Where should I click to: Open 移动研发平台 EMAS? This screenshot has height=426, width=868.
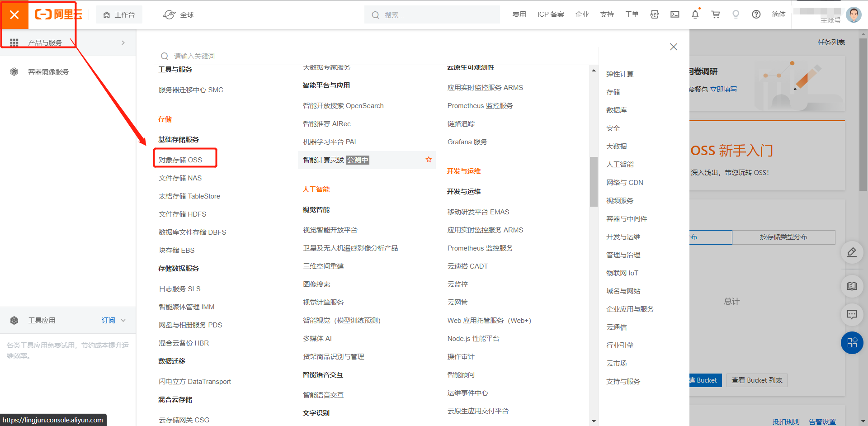click(478, 212)
